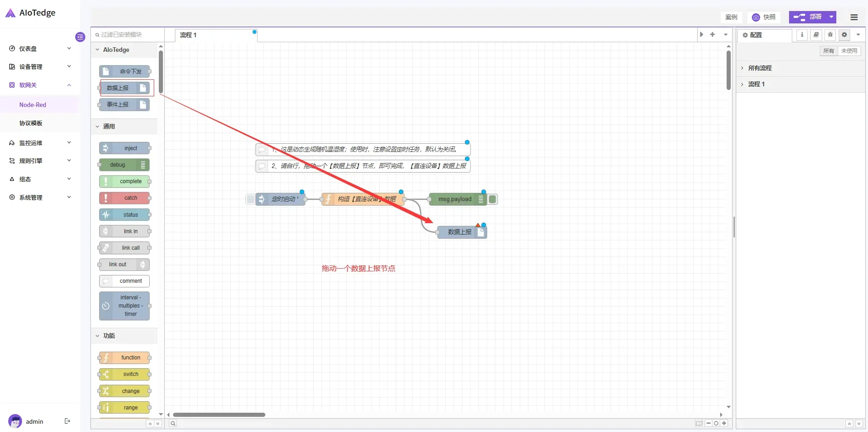Screen dimensions: 868x432
Task: Open the debug messages sidebar icon
Action: point(830,35)
